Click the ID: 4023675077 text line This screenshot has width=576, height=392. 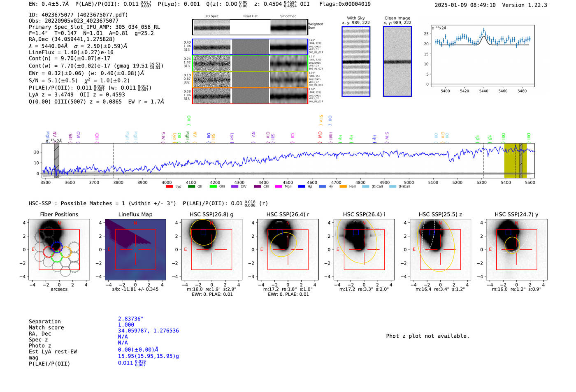(78, 15)
